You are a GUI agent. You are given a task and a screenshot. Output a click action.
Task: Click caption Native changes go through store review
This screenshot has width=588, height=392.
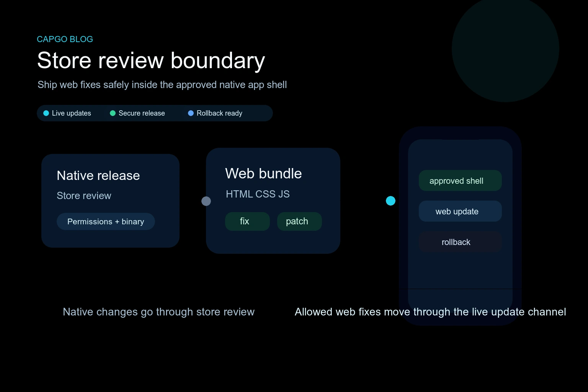tap(158, 312)
